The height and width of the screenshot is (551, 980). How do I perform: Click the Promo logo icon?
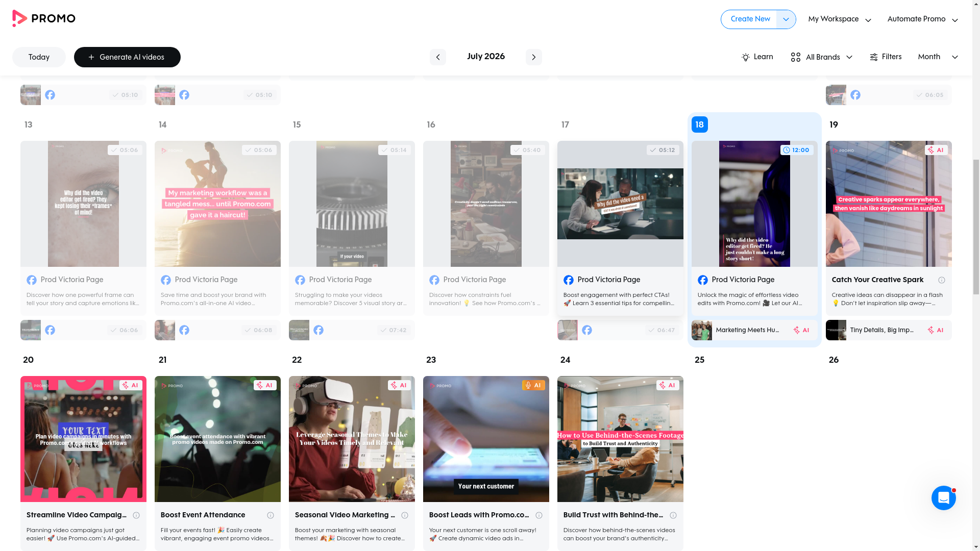point(19,18)
